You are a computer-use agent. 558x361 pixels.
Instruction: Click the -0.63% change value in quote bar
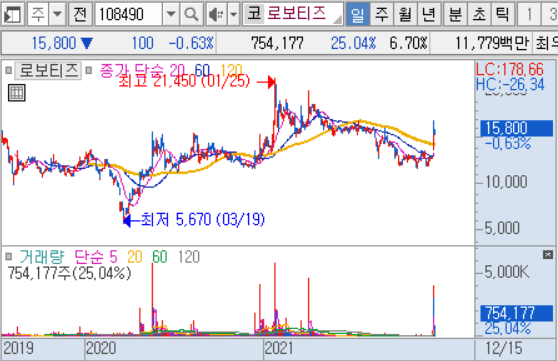coord(191,43)
